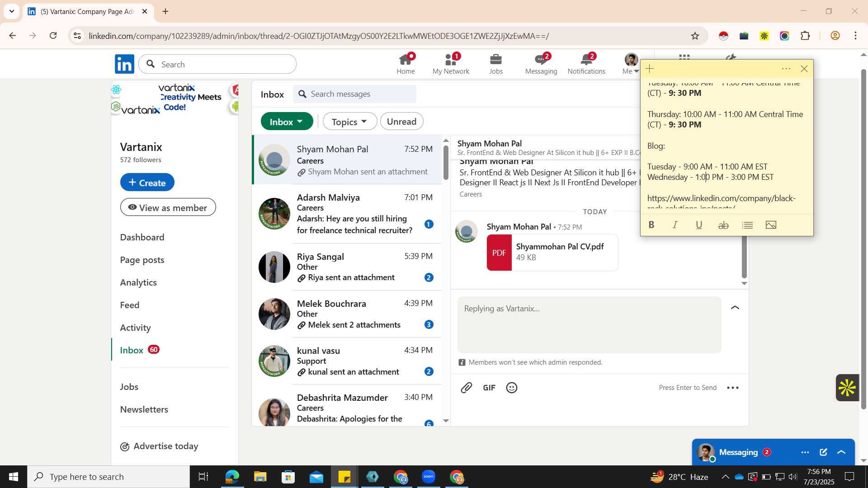Add a new sticky note with plus icon
The height and width of the screenshot is (488, 868).
pyautogui.click(x=649, y=69)
